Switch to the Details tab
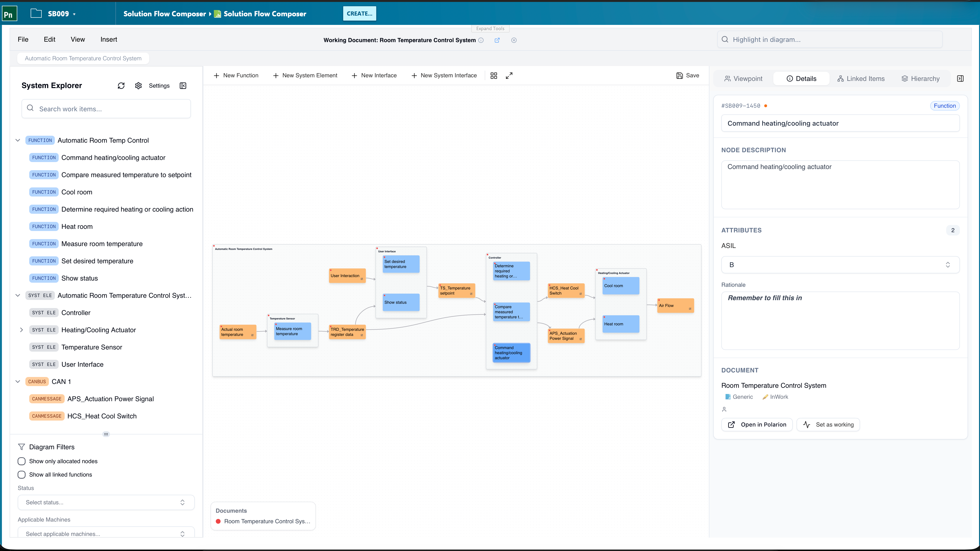 pyautogui.click(x=801, y=79)
